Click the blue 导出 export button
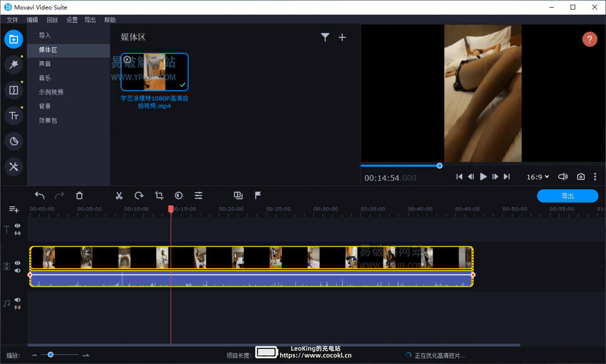Viewport: 606px width, 364px height. (x=568, y=195)
